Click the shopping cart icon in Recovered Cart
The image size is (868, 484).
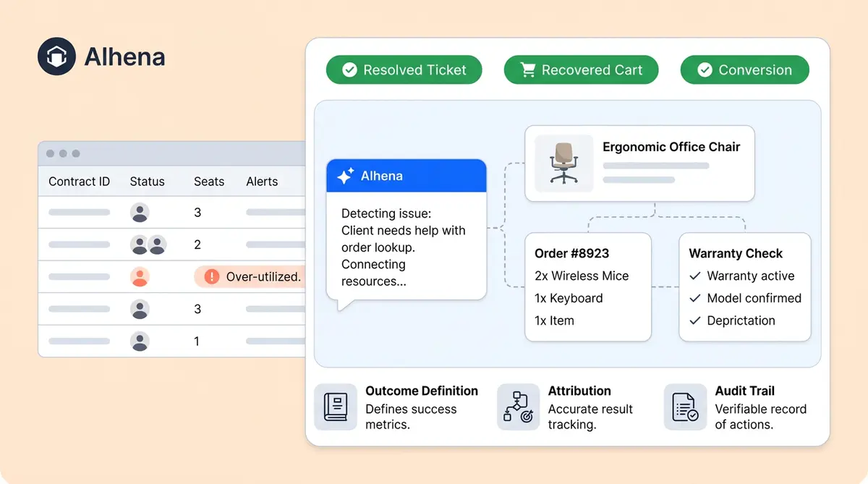coord(528,70)
